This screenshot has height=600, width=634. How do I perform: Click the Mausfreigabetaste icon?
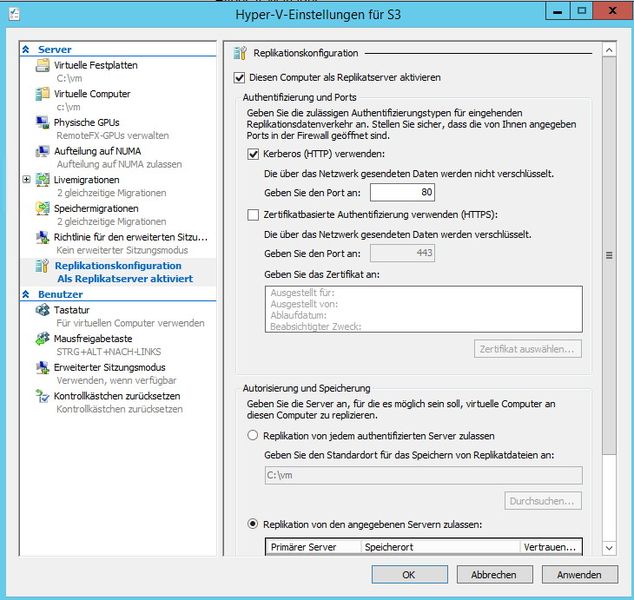42,339
